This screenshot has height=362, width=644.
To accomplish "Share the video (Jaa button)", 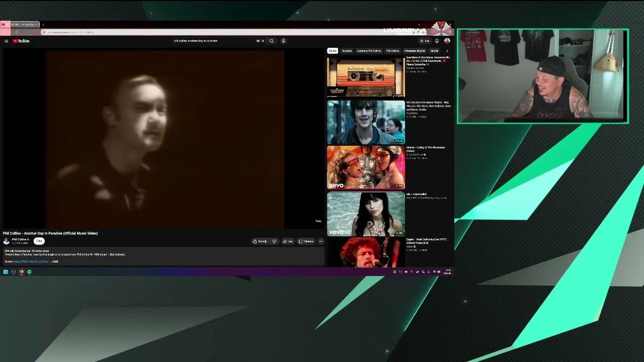I will point(288,241).
